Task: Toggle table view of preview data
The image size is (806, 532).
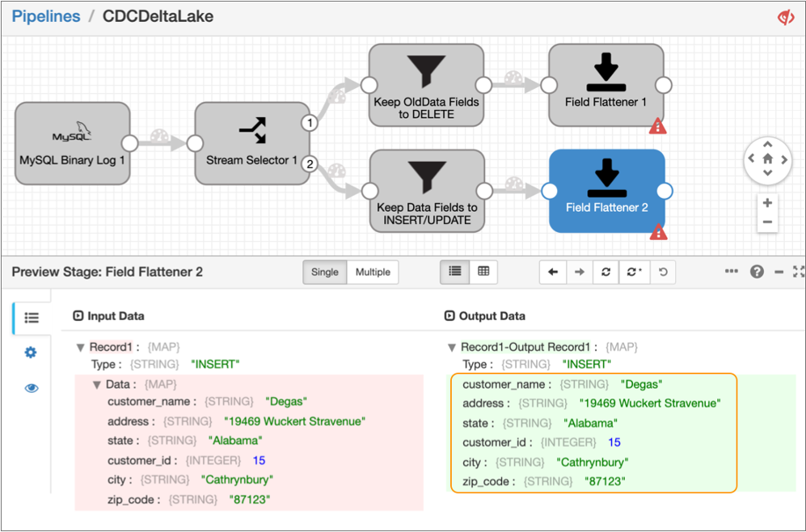Action: [483, 272]
